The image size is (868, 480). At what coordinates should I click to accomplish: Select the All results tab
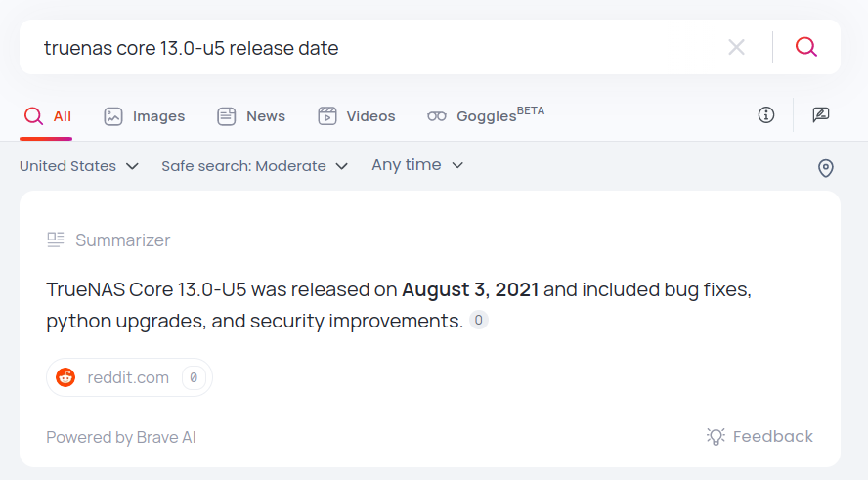[x=47, y=116]
